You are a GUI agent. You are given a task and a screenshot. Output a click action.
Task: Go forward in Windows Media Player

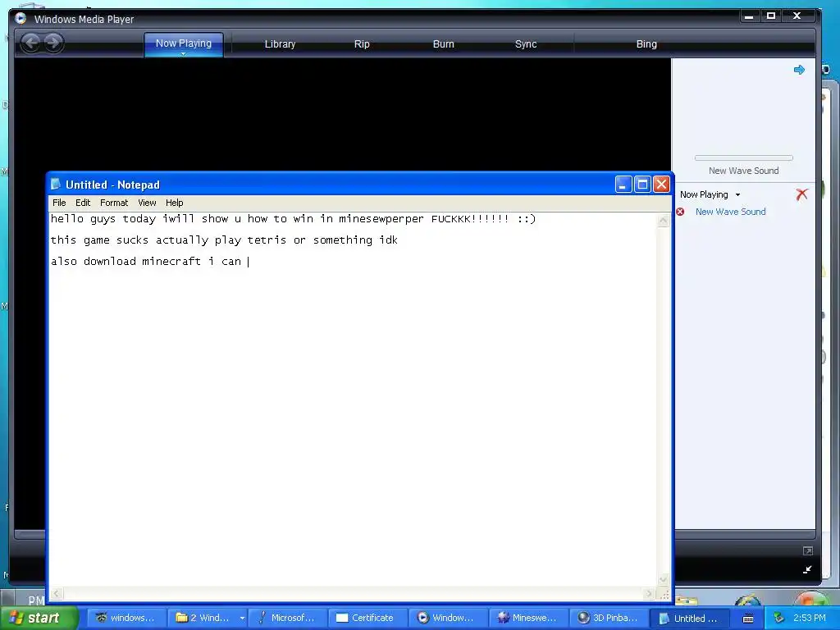point(53,43)
